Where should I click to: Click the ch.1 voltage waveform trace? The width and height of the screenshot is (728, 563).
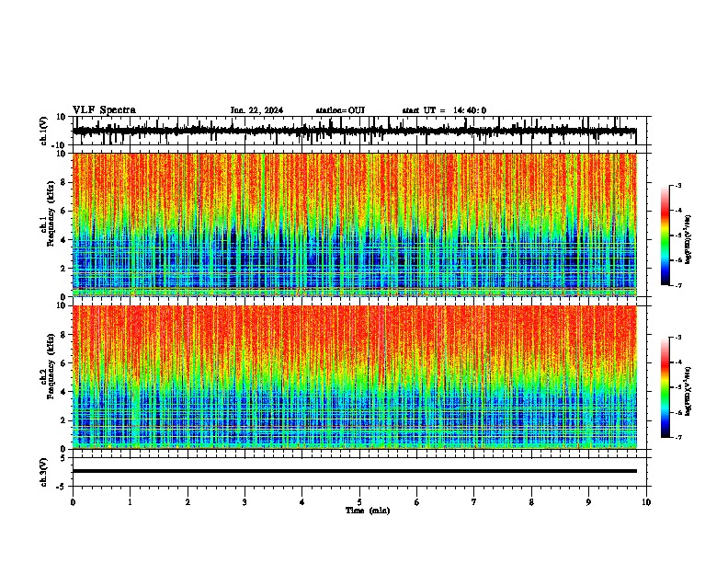coord(354,131)
